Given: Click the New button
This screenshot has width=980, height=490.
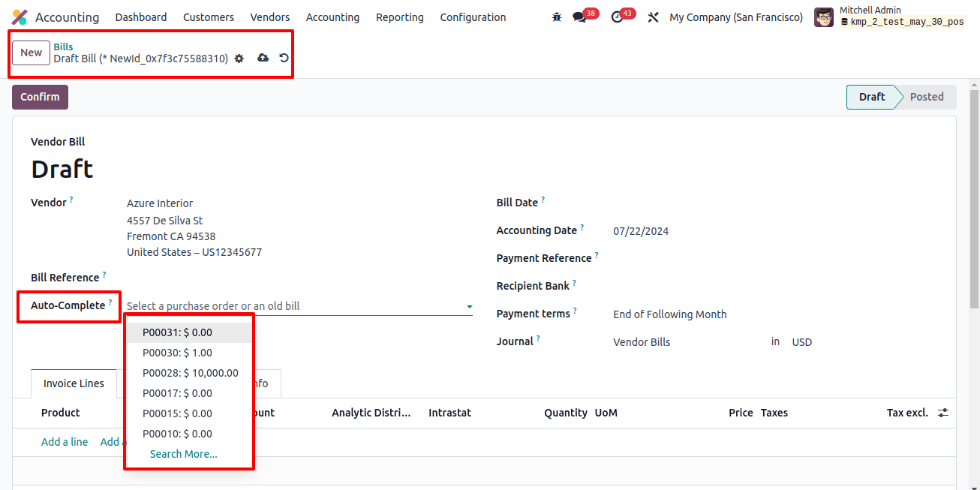Looking at the screenshot, I should tap(32, 53).
